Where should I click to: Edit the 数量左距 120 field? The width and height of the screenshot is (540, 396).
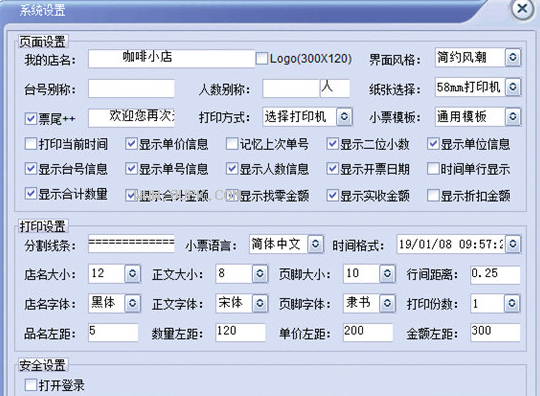click(x=240, y=332)
